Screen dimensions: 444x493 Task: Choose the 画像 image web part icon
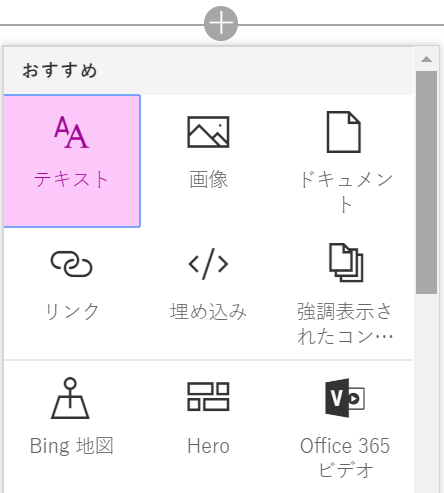click(208, 132)
